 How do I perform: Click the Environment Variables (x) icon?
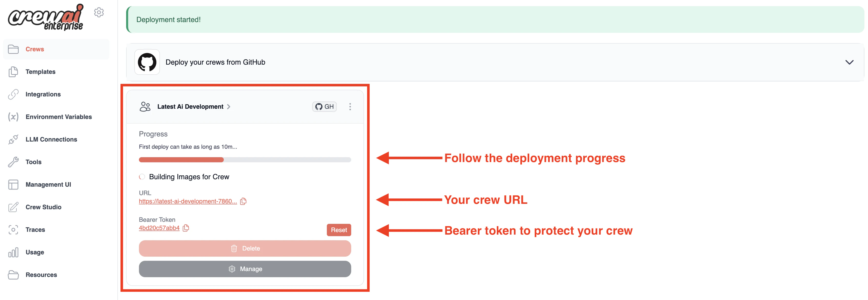[x=13, y=117]
